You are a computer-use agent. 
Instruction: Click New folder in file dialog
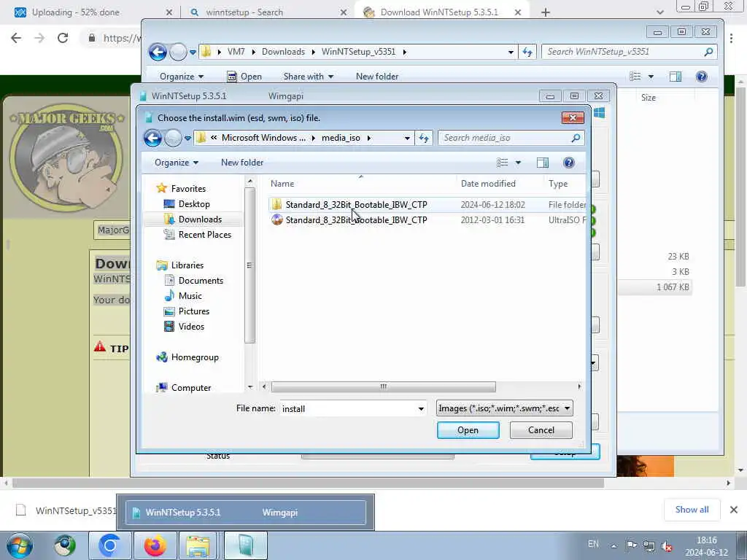[x=242, y=163]
